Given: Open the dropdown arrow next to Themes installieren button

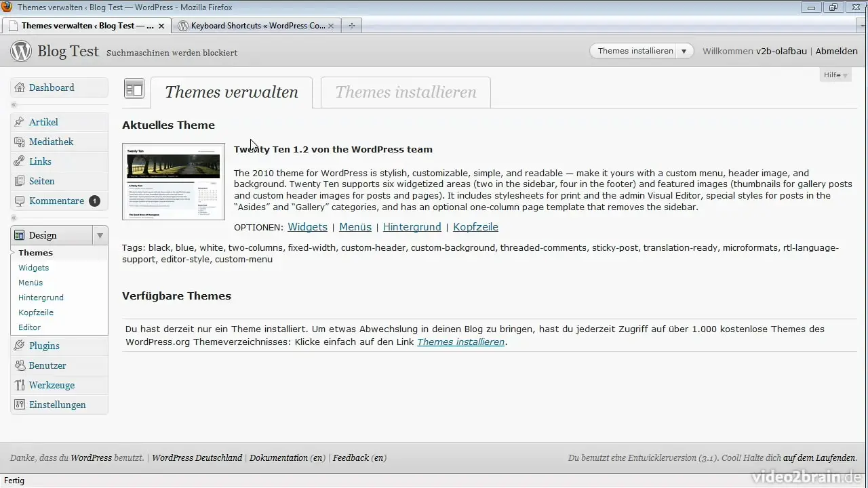Looking at the screenshot, I should (684, 51).
